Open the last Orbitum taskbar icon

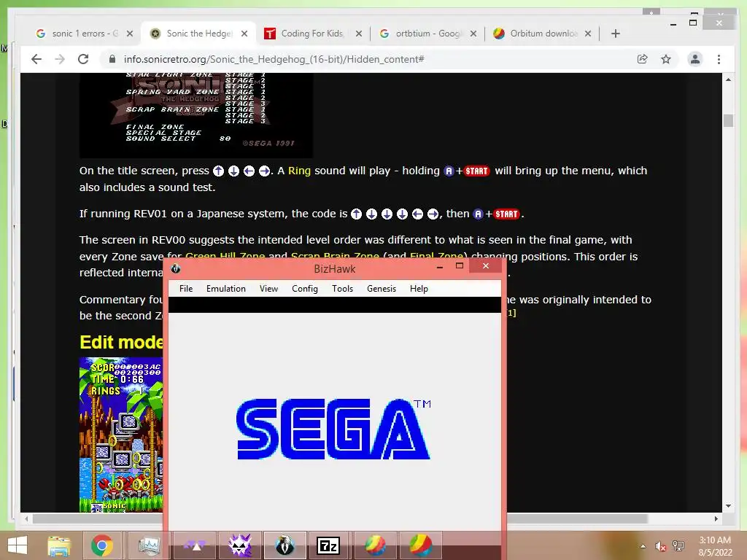[x=420, y=545]
